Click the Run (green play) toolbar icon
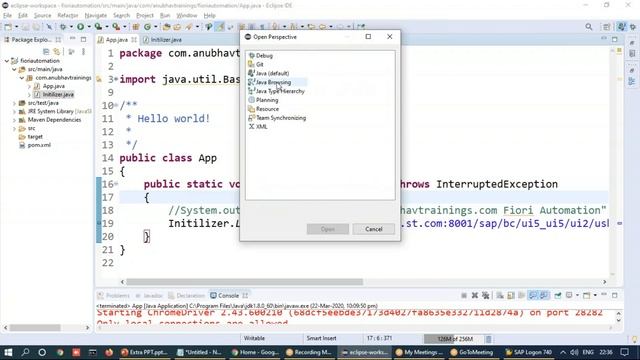This screenshot has height=360, width=640. pos(80,27)
